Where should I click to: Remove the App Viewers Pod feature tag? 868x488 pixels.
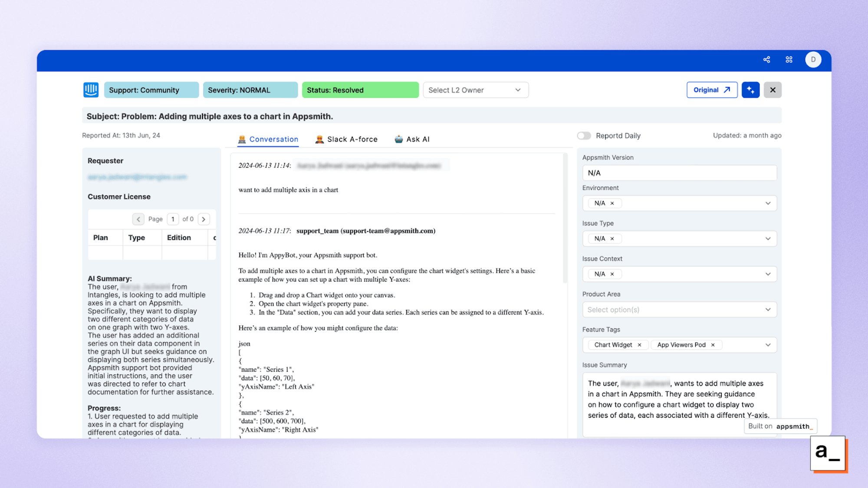[713, 345]
